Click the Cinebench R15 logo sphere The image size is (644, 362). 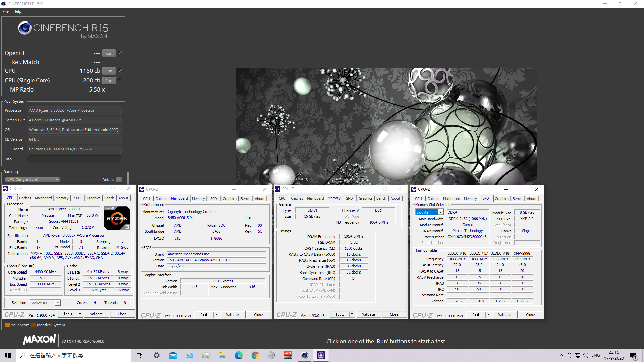(x=25, y=28)
